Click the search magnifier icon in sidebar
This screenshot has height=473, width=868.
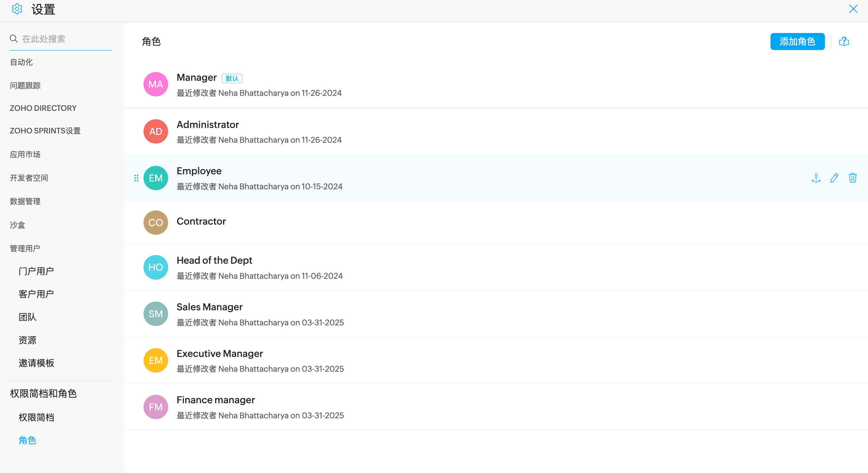pyautogui.click(x=14, y=39)
